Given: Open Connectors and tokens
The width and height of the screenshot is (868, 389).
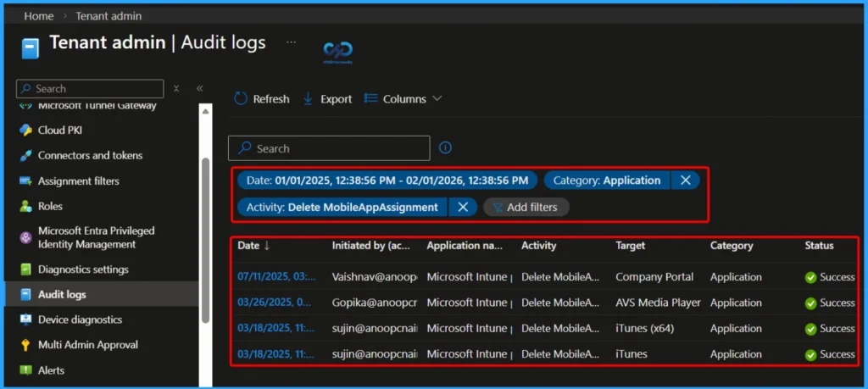Looking at the screenshot, I should pyautogui.click(x=90, y=155).
